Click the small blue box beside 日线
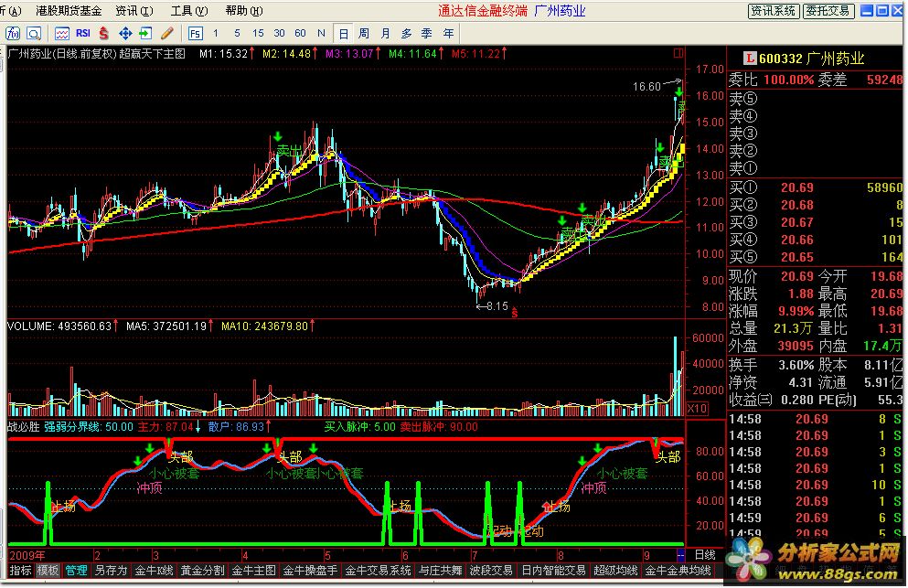This screenshot has width=908, height=588. (x=680, y=555)
